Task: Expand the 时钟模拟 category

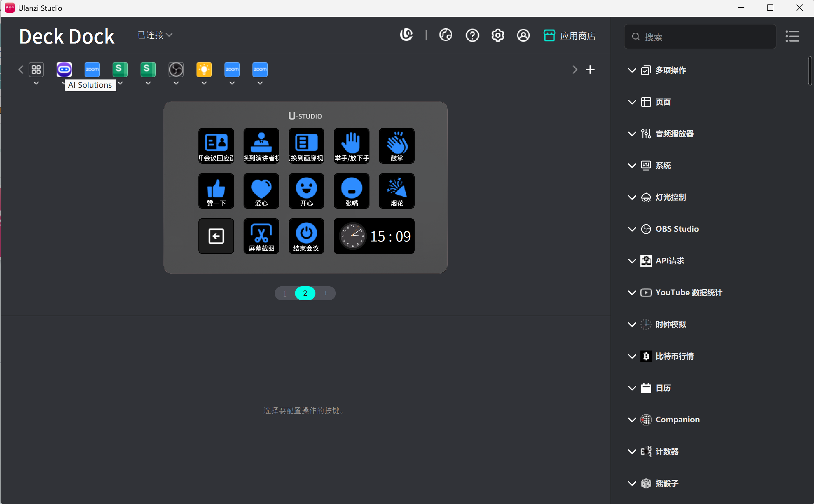Action: (x=670, y=324)
